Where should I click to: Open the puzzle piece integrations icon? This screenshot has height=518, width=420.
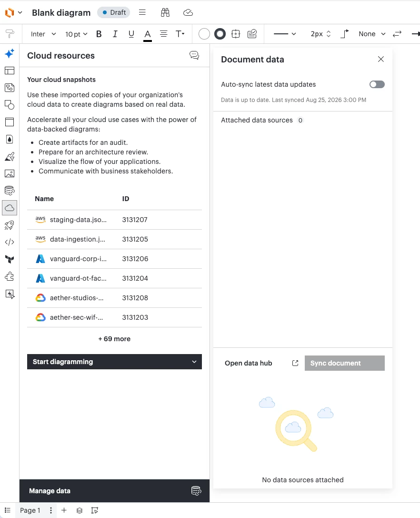(10, 276)
